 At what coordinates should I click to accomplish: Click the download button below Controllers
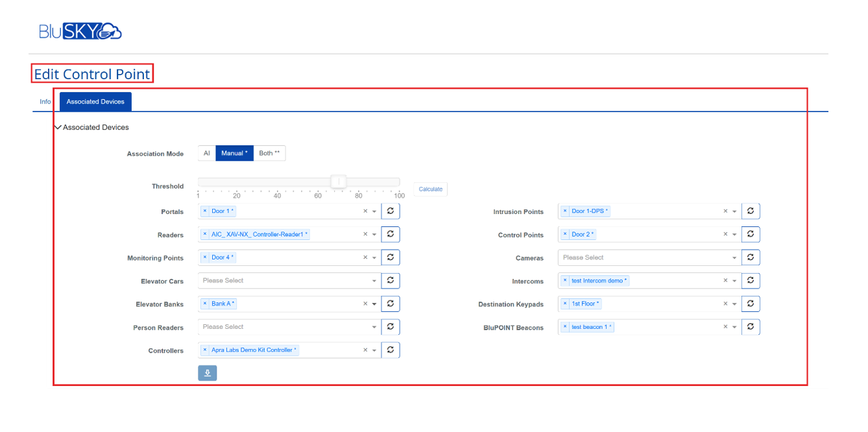pos(207,373)
